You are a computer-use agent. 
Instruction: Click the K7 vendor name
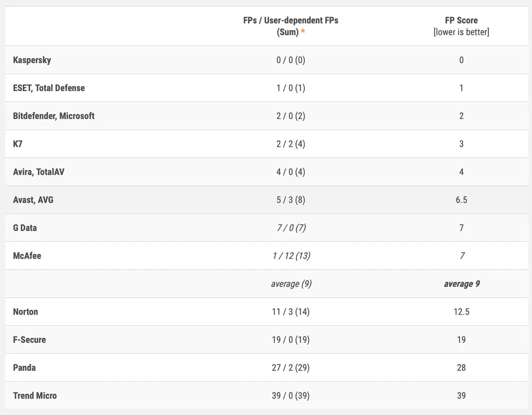point(18,144)
